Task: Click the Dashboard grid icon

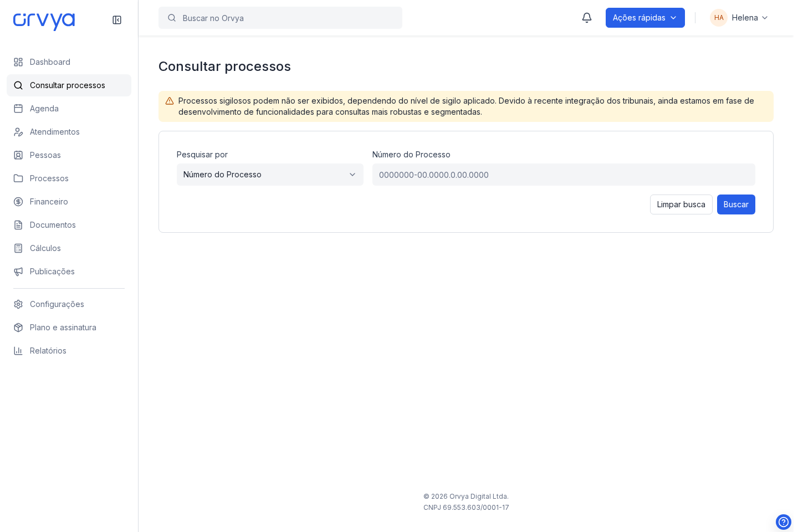Action: (x=18, y=62)
